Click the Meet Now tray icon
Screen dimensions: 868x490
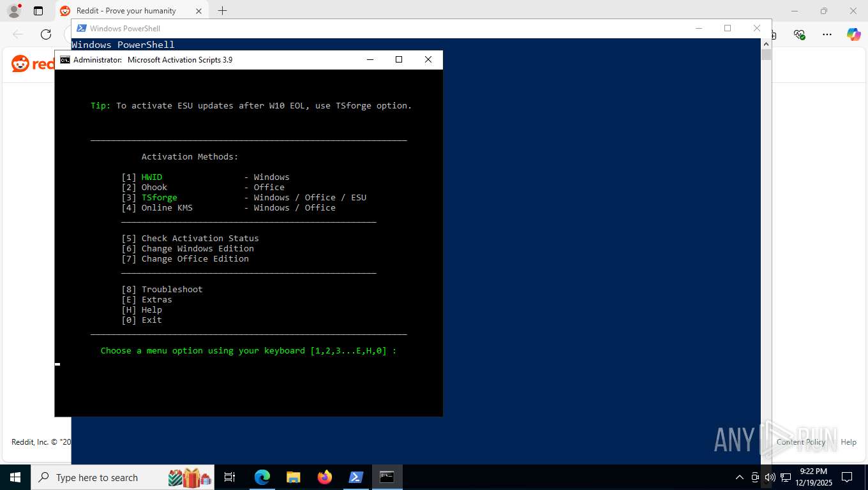(755, 477)
